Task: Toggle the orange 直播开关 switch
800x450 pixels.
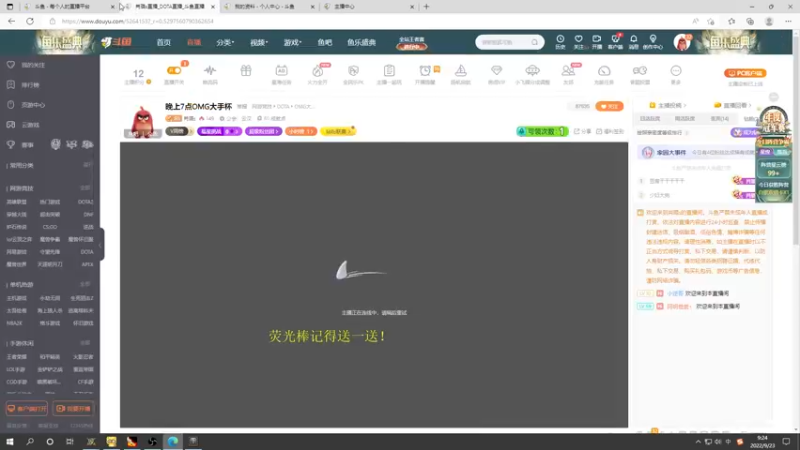Action: [x=174, y=70]
